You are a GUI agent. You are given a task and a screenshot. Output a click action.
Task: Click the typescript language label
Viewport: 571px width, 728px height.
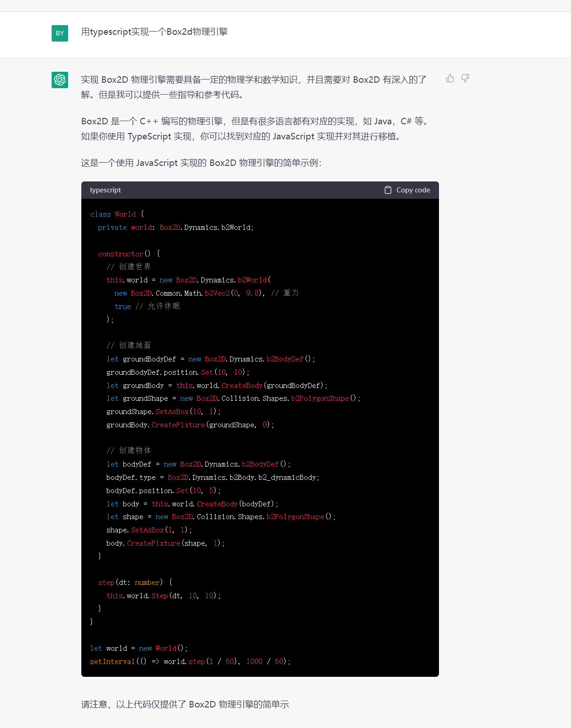point(106,190)
